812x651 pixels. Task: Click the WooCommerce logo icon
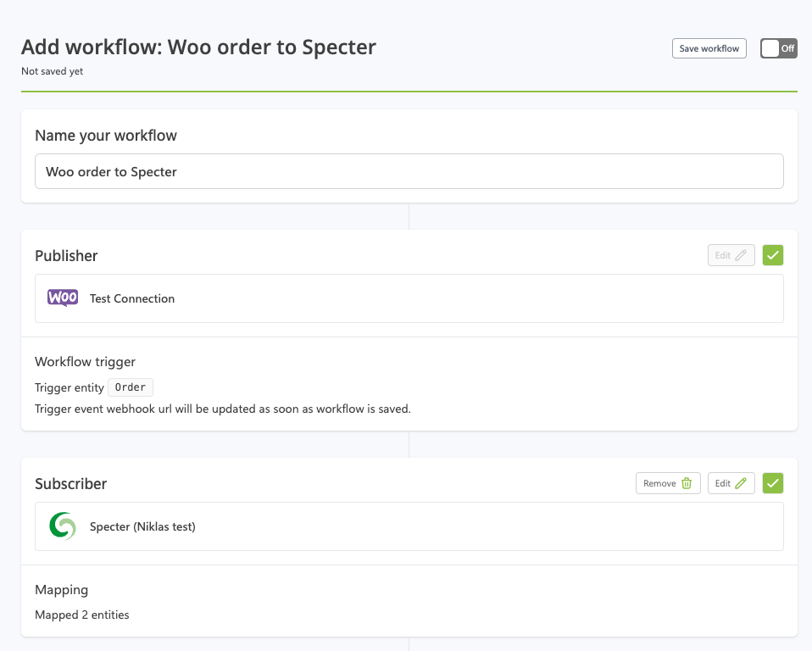63,298
